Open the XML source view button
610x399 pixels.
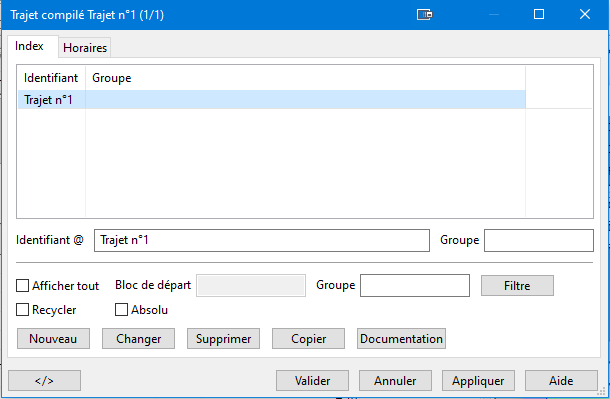[x=44, y=380]
